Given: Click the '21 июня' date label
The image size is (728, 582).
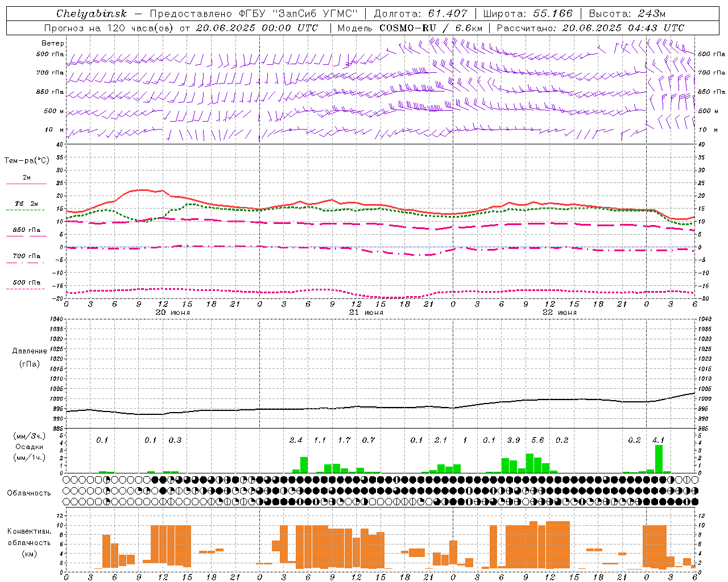Looking at the screenshot, I should point(366,313).
